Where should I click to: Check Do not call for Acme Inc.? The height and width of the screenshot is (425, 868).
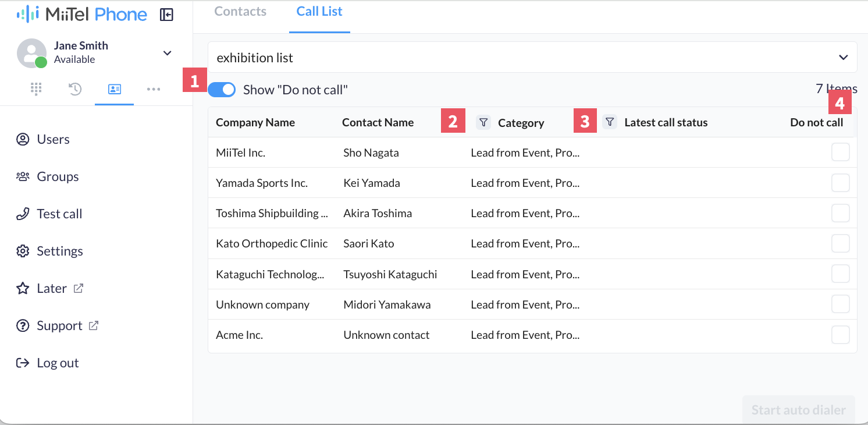(840, 335)
